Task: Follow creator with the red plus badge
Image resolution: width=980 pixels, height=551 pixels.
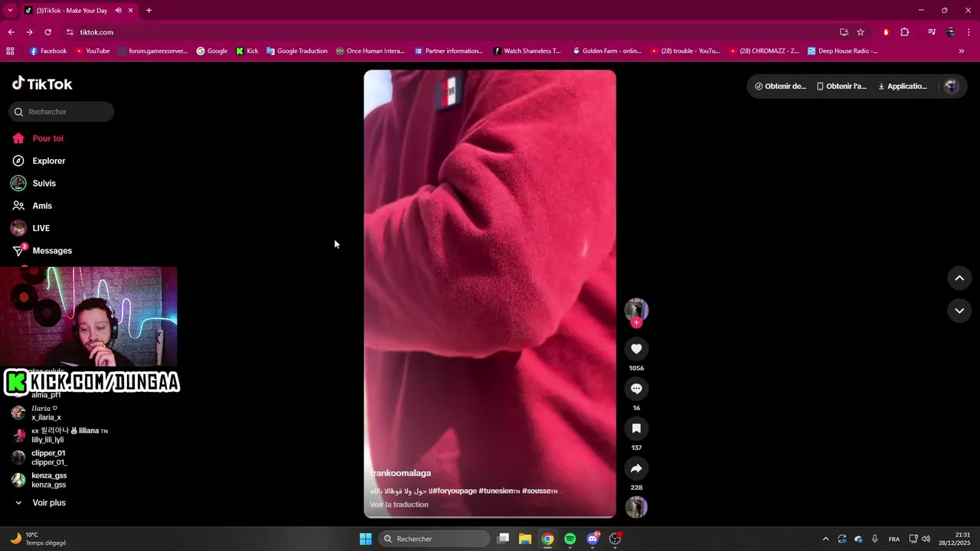Action: [636, 323]
